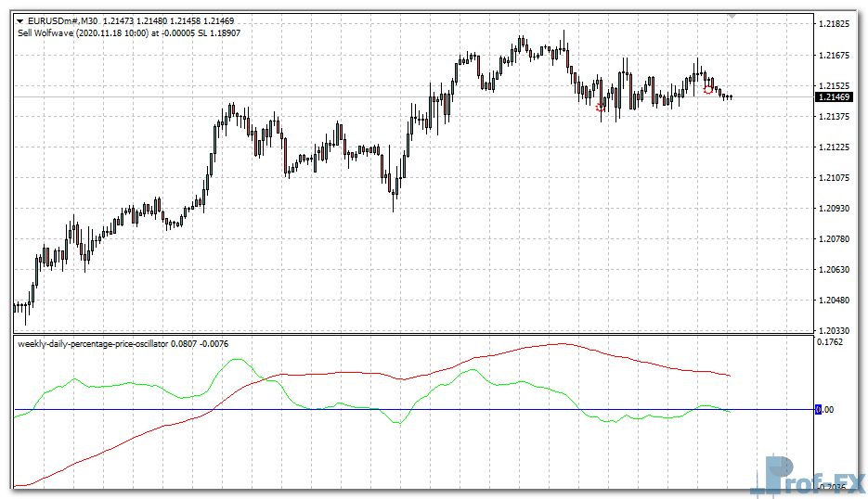Click the right red Wolfwave circle marker
This screenshot has width=868, height=499.
tap(709, 89)
